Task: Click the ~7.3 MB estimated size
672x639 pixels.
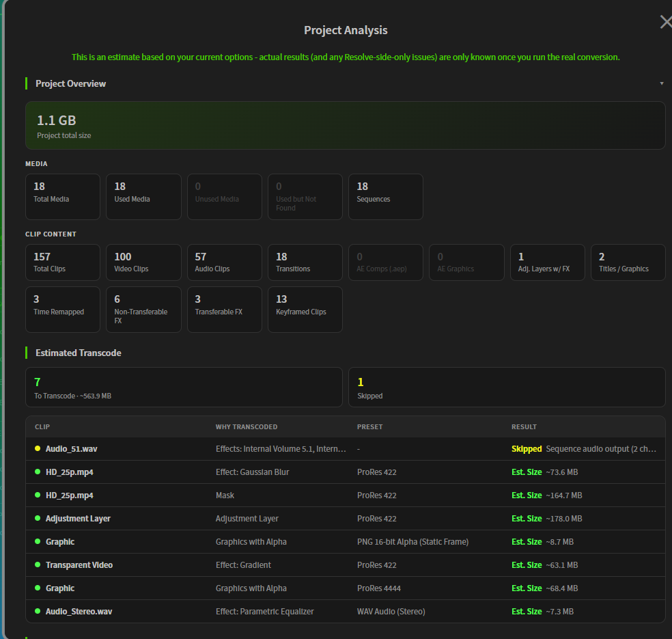Action: 559,612
